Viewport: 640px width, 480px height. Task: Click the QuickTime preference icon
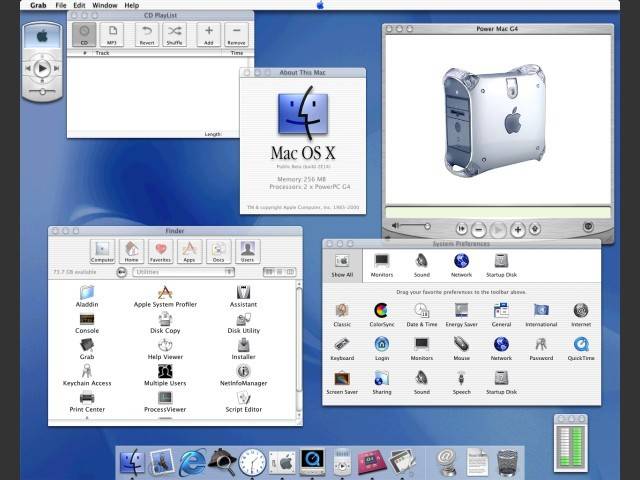point(580,346)
